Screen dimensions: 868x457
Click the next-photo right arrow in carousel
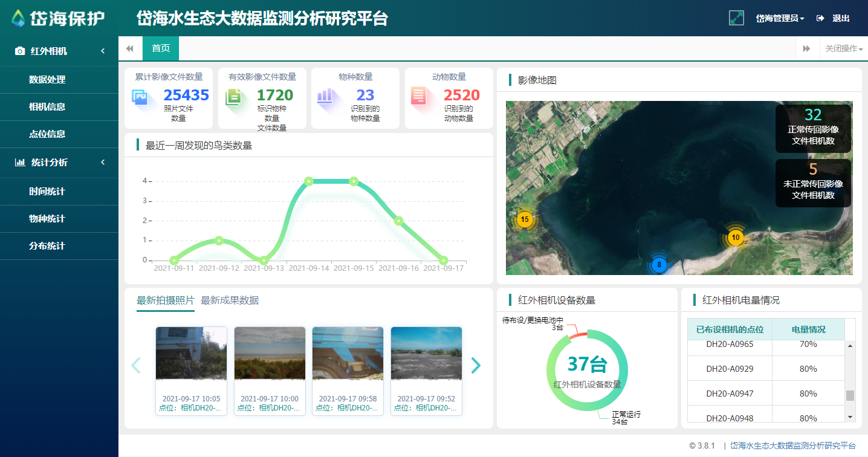[476, 365]
